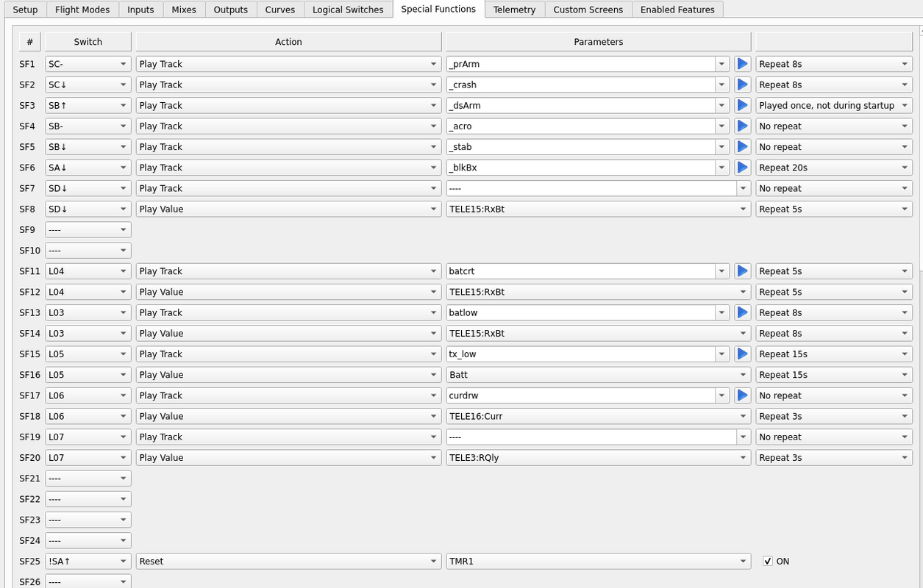Play the tx_low track preview in SF15
The width and height of the screenshot is (923, 588).
(742, 354)
